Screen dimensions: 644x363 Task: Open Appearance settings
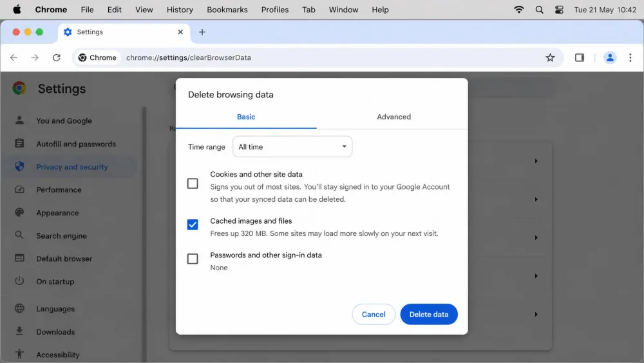pyautogui.click(x=57, y=213)
